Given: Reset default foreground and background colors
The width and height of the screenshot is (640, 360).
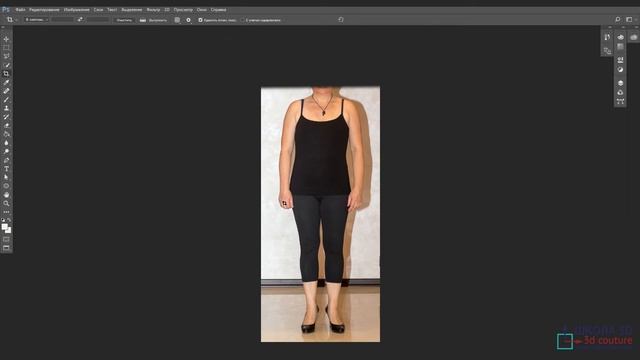Looking at the screenshot, I should pyautogui.click(x=3, y=220).
